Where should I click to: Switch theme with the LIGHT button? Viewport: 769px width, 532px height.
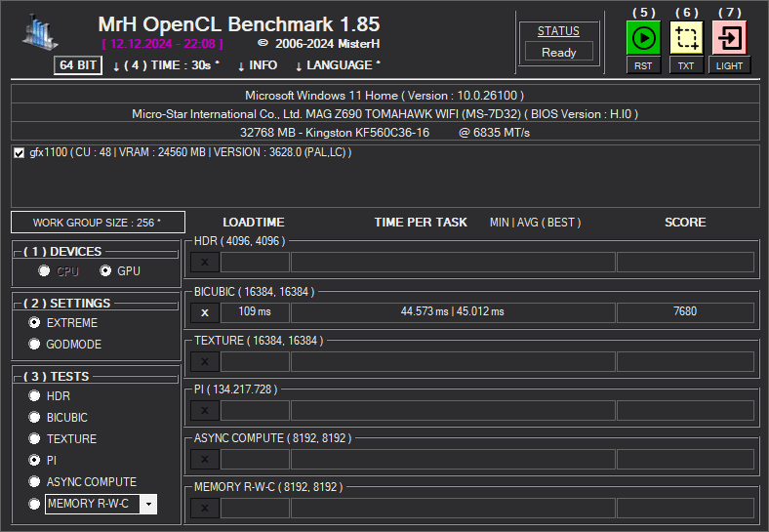click(x=729, y=65)
